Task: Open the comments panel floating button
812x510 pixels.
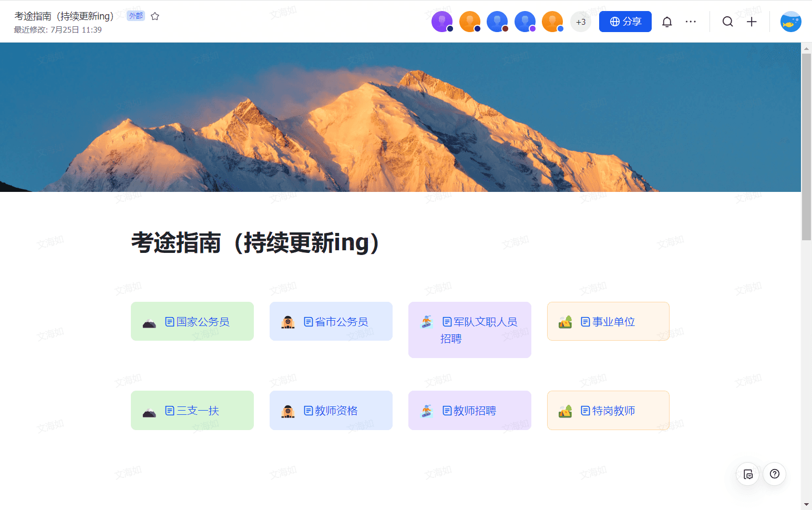Action: coord(748,474)
